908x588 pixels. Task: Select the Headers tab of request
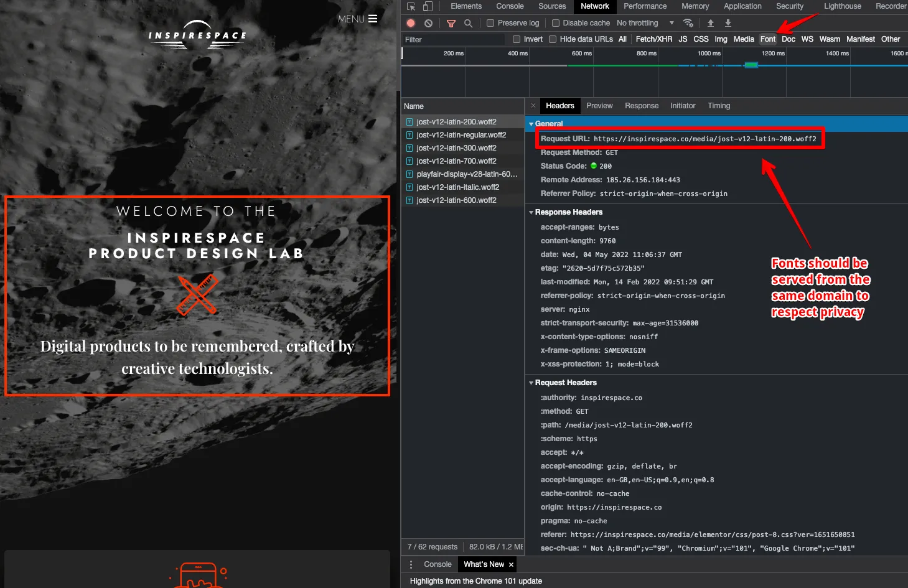560,106
